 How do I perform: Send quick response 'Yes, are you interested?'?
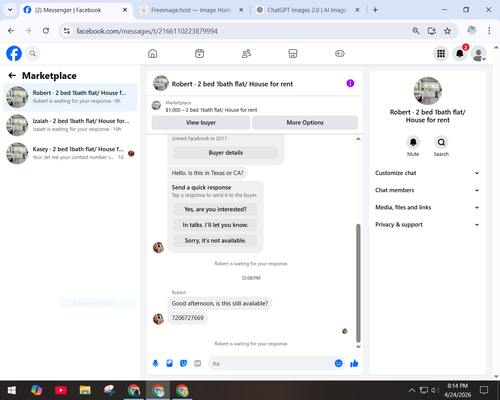(215, 209)
